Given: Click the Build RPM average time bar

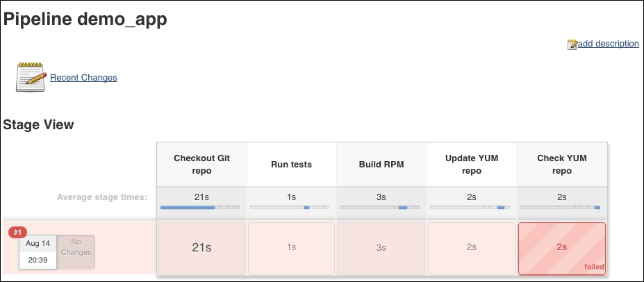Looking at the screenshot, I should pyautogui.click(x=380, y=207).
